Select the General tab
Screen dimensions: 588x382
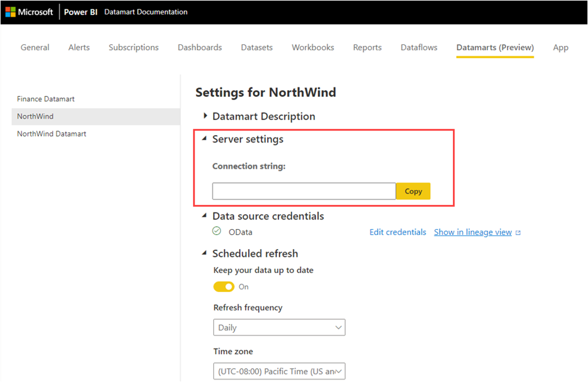tap(35, 47)
